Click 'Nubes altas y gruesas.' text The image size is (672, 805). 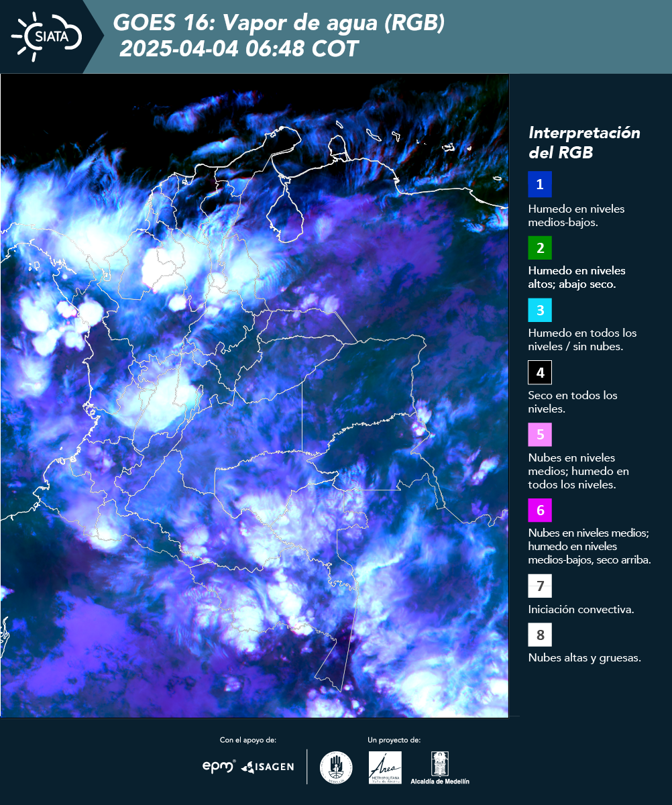point(584,658)
